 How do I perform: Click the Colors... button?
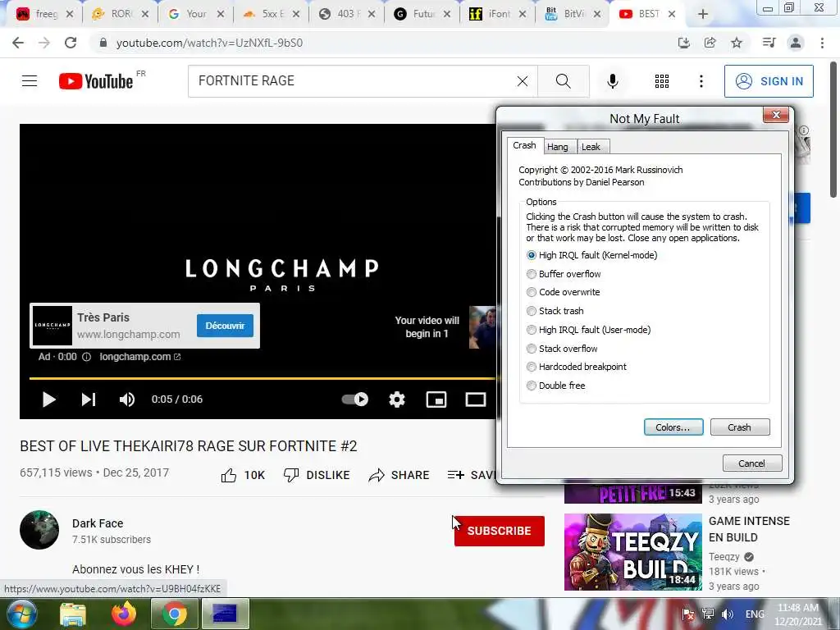click(673, 427)
